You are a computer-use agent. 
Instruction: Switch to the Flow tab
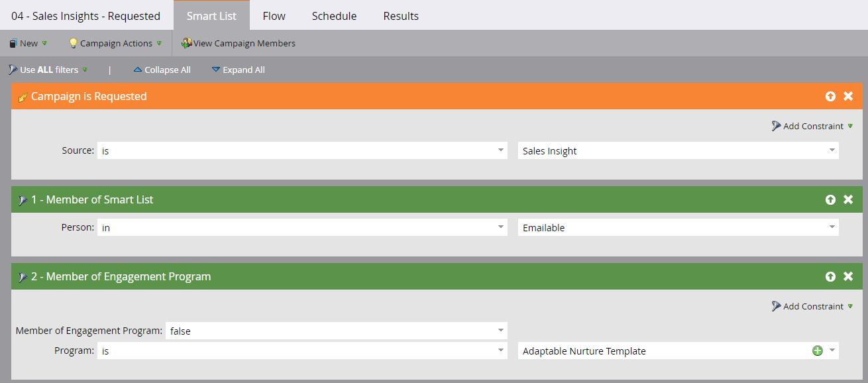[274, 15]
